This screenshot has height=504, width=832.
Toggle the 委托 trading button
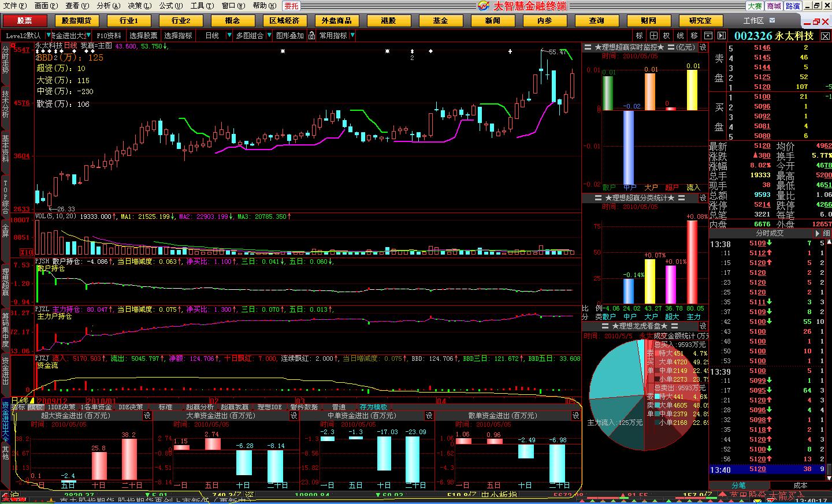point(292,6)
